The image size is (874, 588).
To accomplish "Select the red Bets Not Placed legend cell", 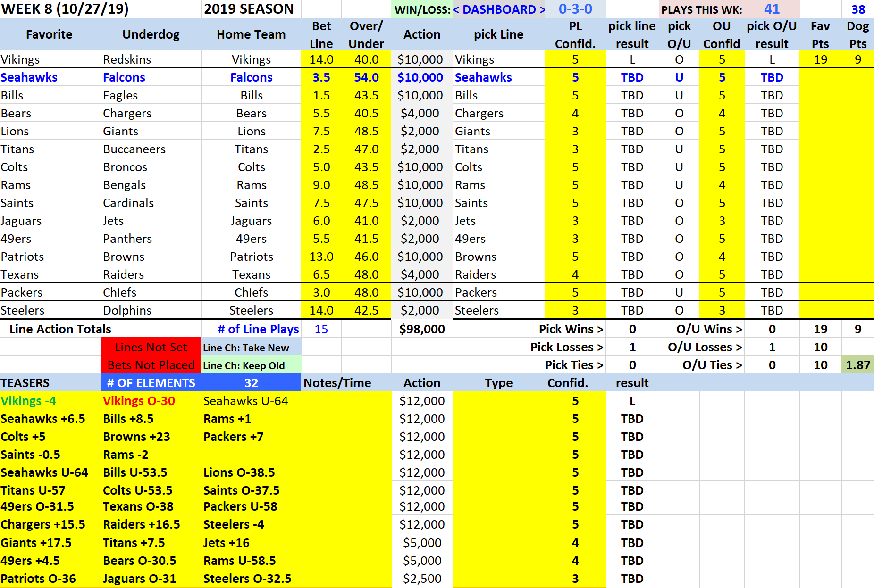I will click(151, 365).
